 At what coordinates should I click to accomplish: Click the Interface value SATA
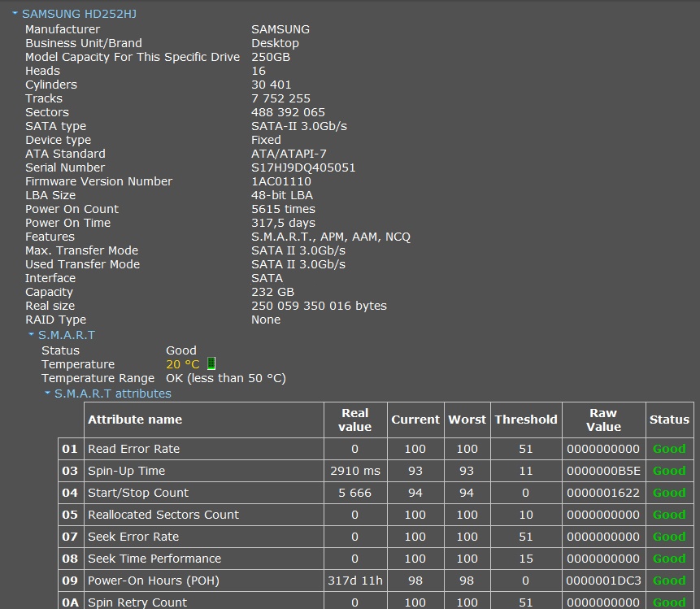267,278
